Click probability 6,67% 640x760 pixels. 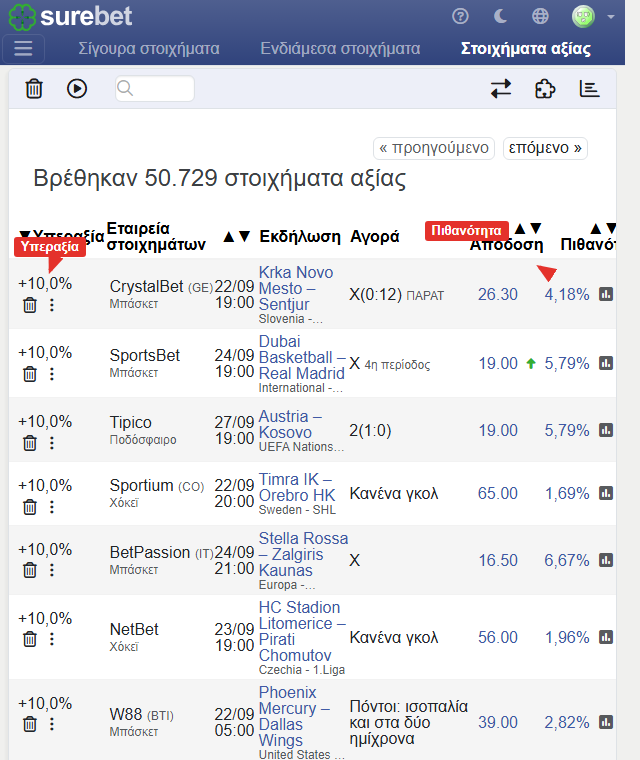pos(567,560)
